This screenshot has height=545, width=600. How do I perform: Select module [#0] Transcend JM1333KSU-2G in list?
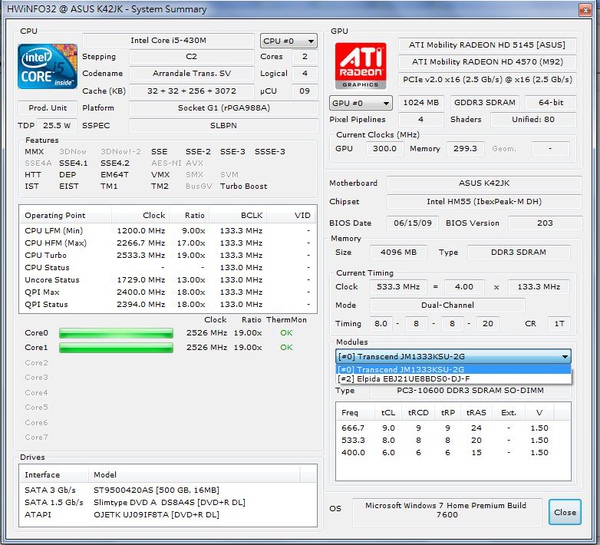tap(453, 369)
